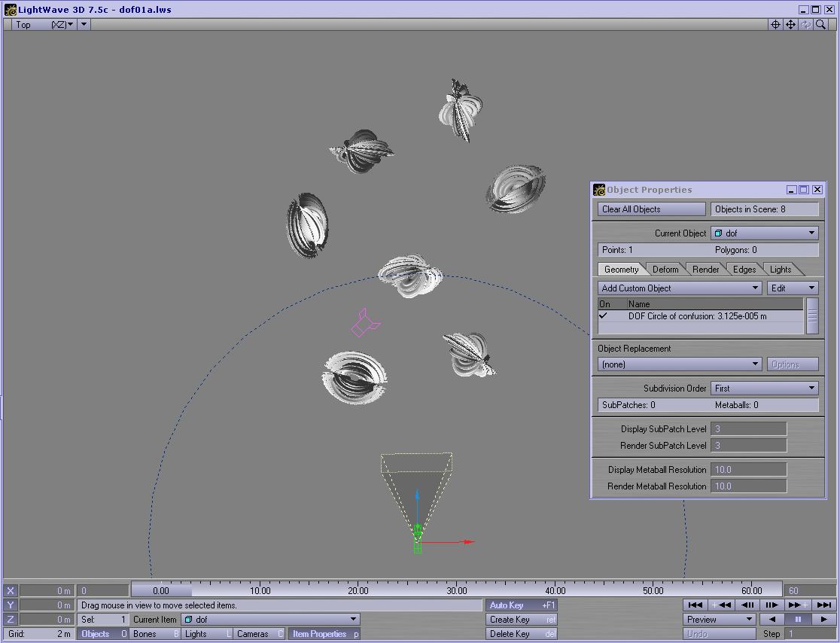The image size is (840, 643).
Task: Click the blue Z-axis move handle
Action: pyautogui.click(x=417, y=493)
